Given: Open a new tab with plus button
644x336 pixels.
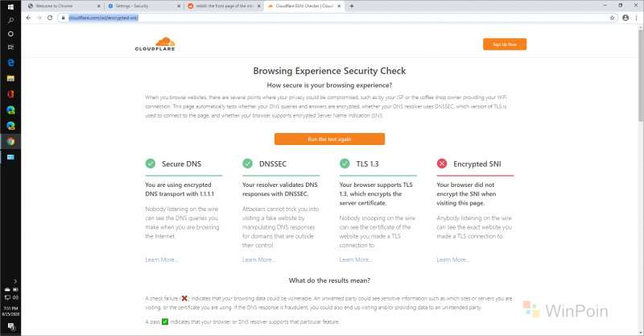Looking at the screenshot, I should (352, 6).
